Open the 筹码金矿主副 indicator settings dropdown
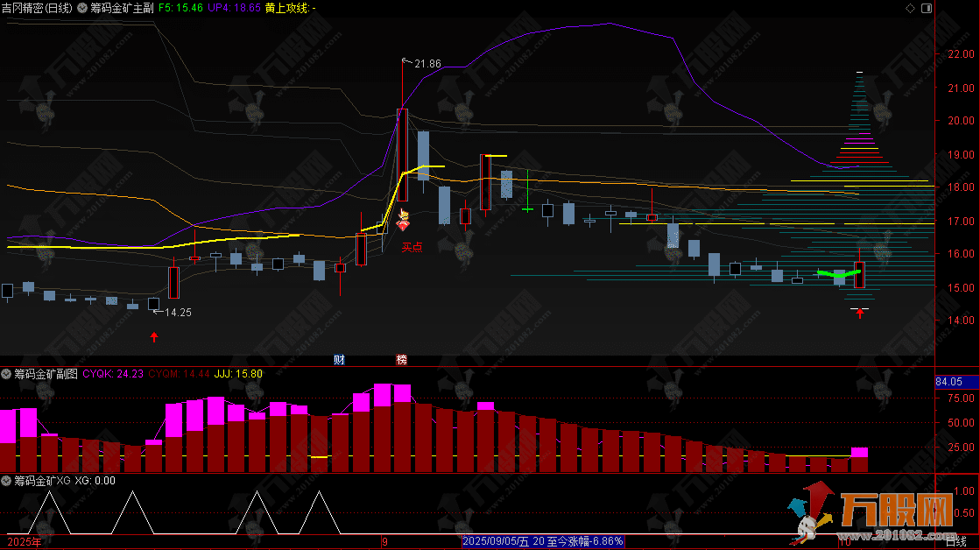This screenshot has width=980, height=550. click(83, 7)
